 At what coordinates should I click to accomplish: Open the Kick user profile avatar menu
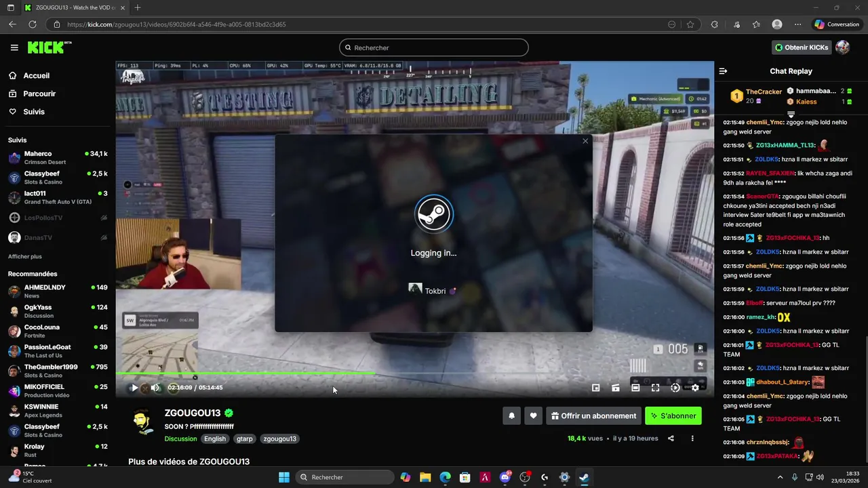click(843, 47)
